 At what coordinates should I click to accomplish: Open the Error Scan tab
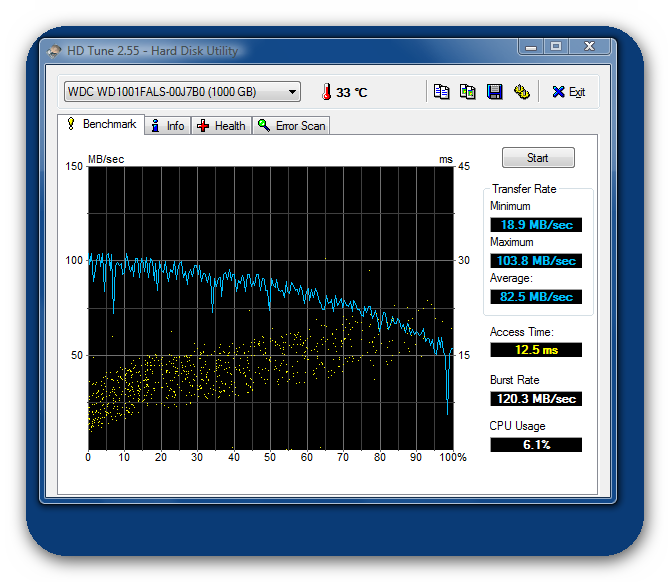pyautogui.click(x=292, y=126)
